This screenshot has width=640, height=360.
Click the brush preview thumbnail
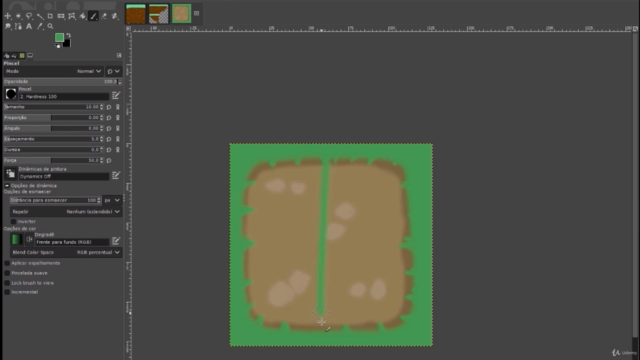pyautogui.click(x=11, y=94)
